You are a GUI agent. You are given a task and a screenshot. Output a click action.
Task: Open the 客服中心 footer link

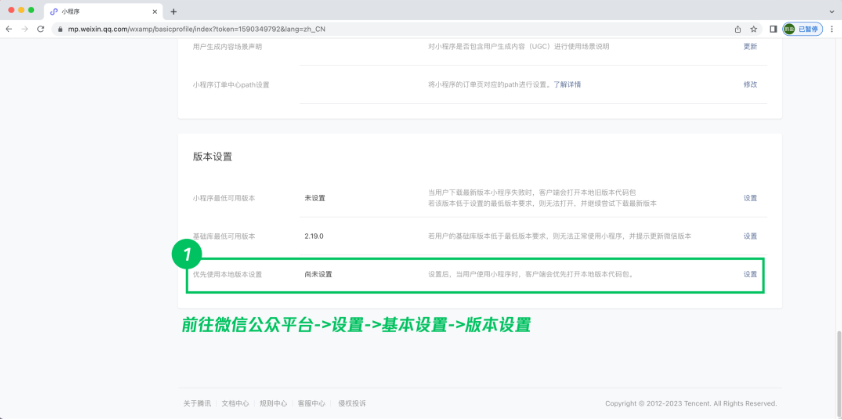pos(311,403)
